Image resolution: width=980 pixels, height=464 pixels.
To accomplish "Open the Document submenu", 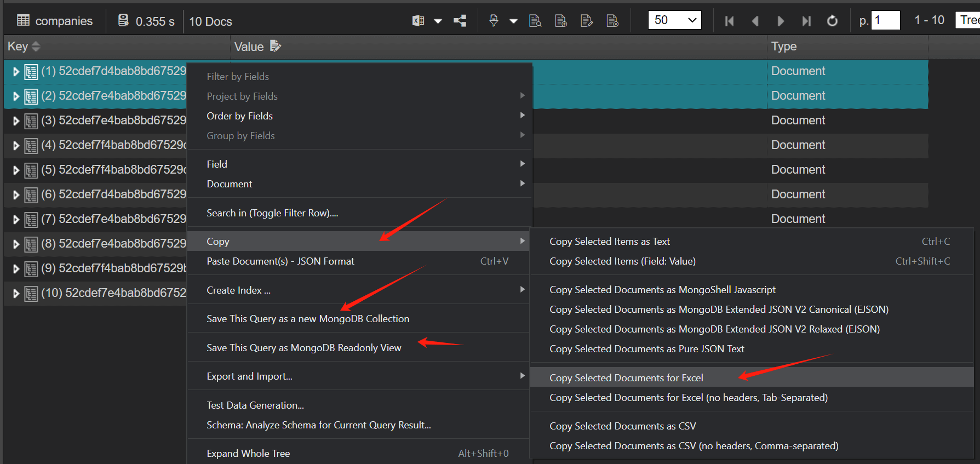I will (x=359, y=184).
